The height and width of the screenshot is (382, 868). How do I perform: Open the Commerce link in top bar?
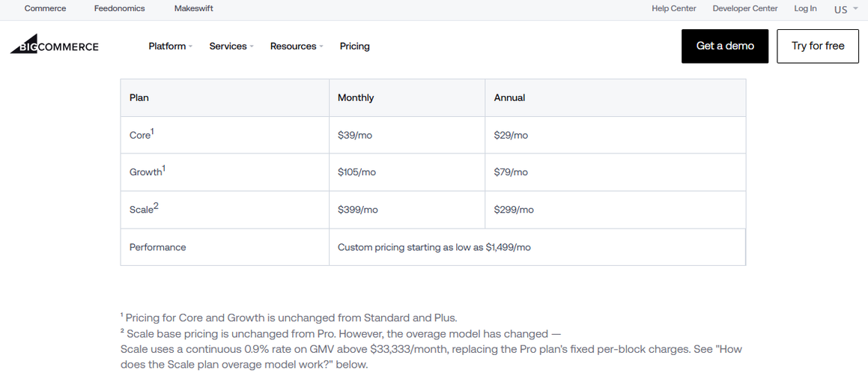tap(46, 8)
